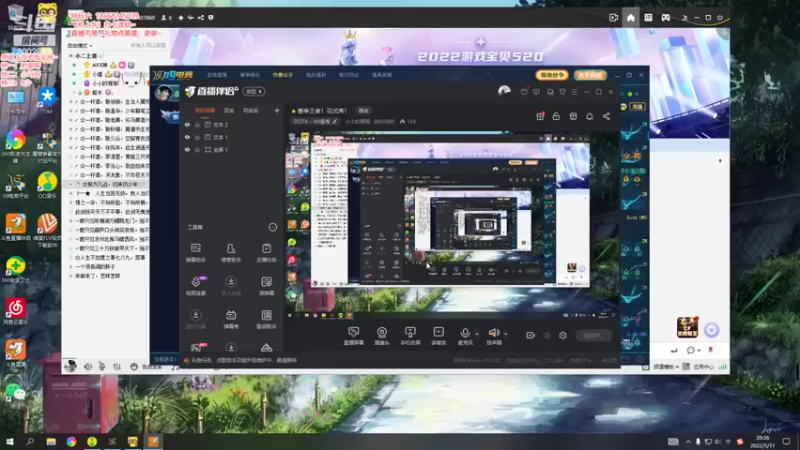Switch to the 道具商城 tab in 09电竞
This screenshot has height=450, width=800.
point(382,75)
